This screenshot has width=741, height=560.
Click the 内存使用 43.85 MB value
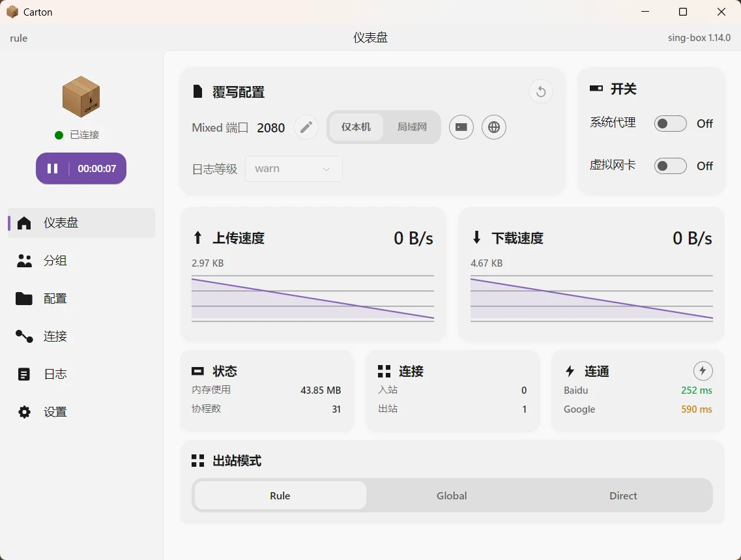tap(321, 391)
